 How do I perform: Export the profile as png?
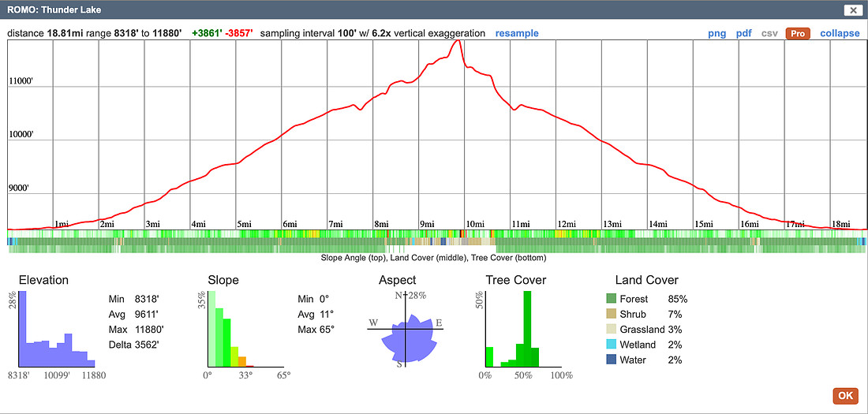pyautogui.click(x=717, y=33)
